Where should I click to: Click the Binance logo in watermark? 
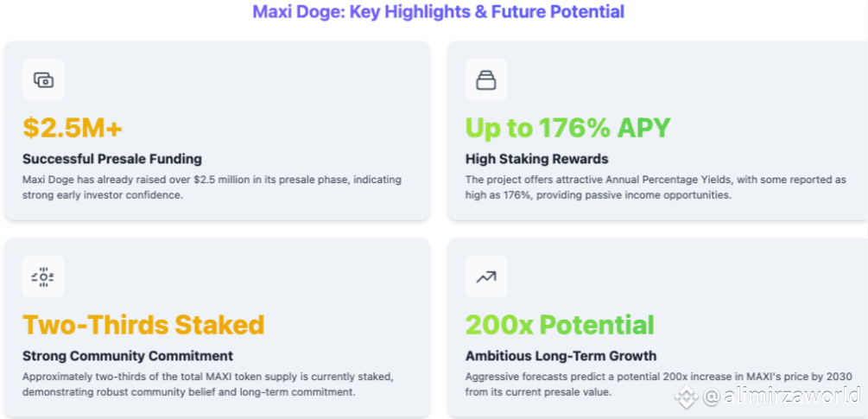coord(687,397)
